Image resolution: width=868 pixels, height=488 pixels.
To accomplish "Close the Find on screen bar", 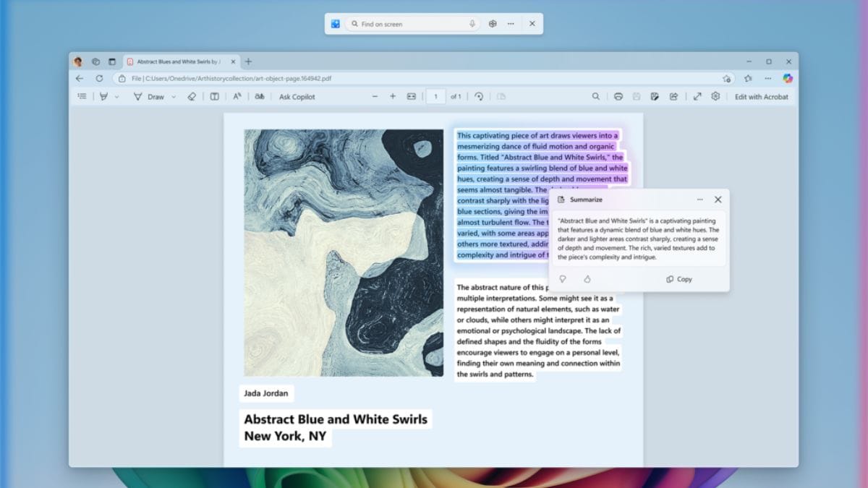I will coord(532,24).
